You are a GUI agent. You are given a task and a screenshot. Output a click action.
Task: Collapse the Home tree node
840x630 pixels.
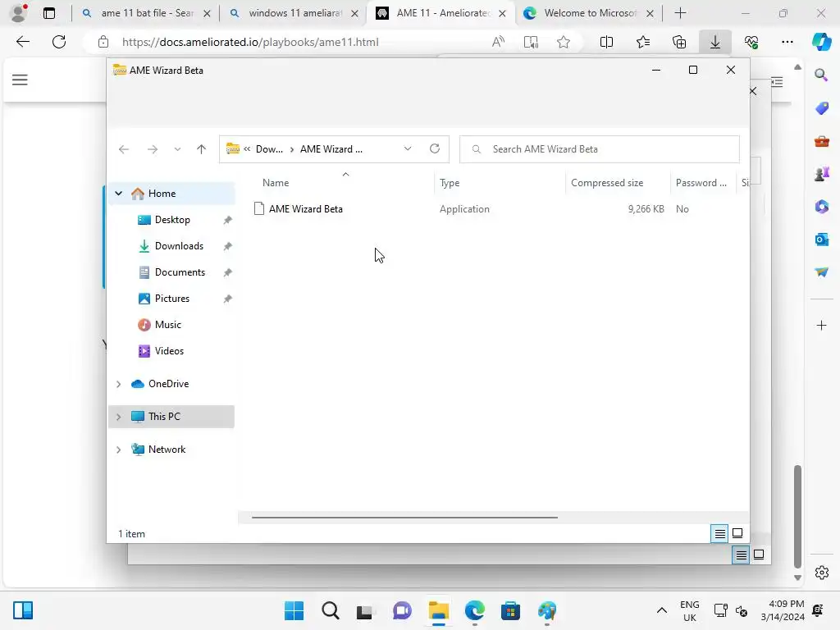click(118, 194)
